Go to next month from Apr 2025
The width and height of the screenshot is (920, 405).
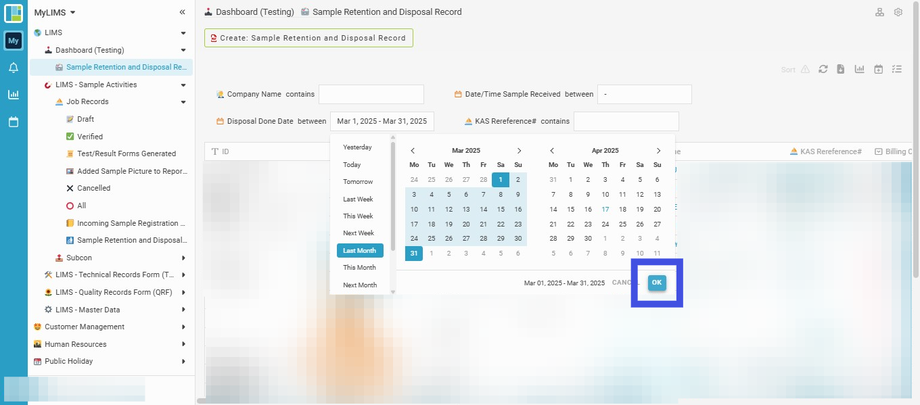pyautogui.click(x=658, y=151)
